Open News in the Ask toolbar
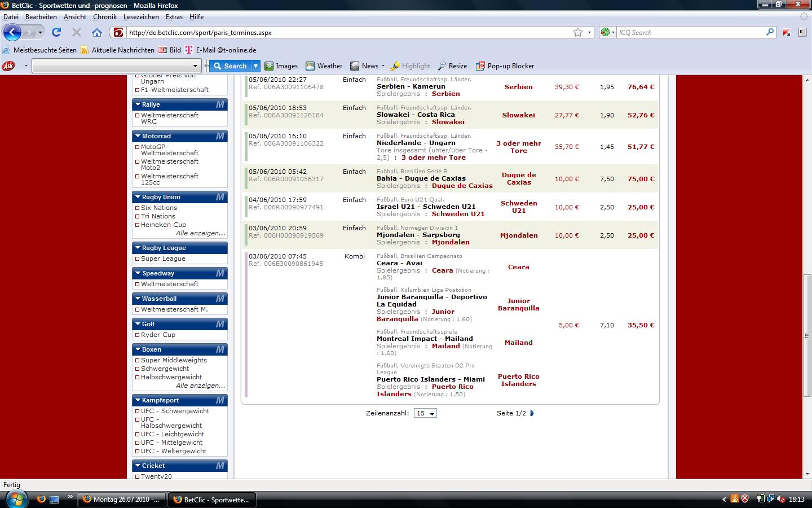Image resolution: width=812 pixels, height=508 pixels. coord(364,65)
